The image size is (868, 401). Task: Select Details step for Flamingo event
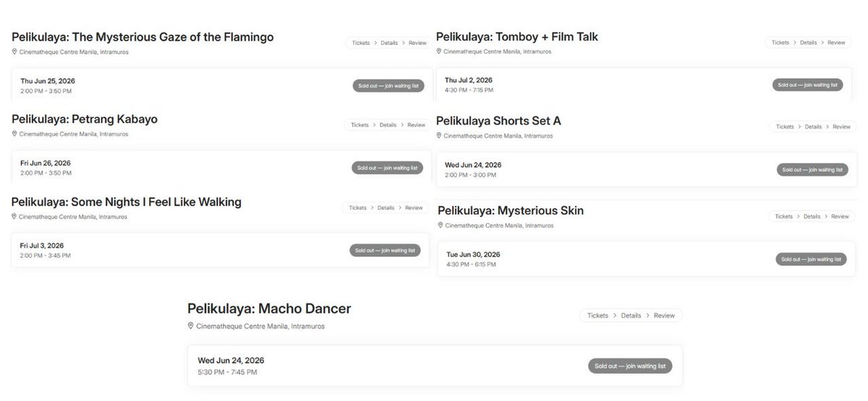tap(389, 43)
